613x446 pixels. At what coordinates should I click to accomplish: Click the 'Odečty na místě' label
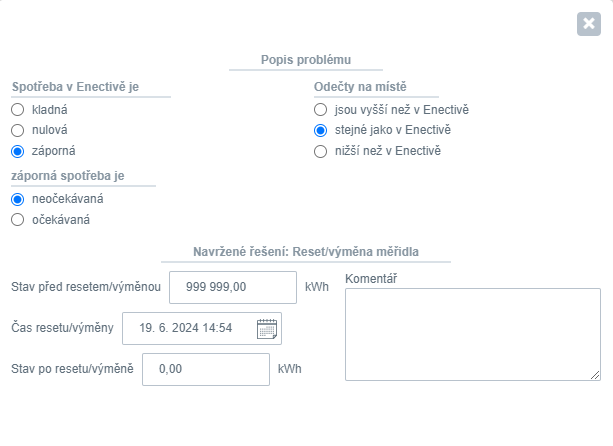(361, 87)
